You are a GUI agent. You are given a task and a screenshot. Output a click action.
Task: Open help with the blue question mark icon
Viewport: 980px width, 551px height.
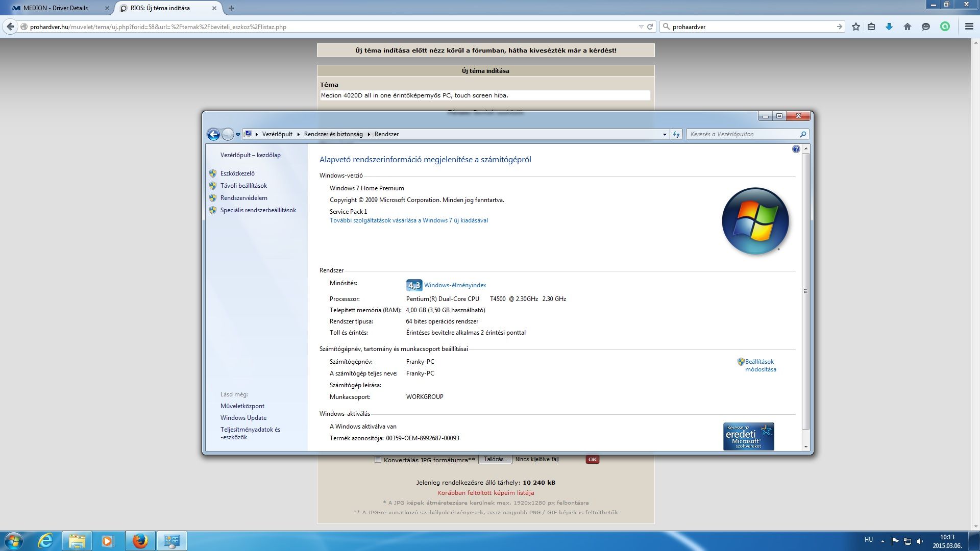tap(796, 149)
